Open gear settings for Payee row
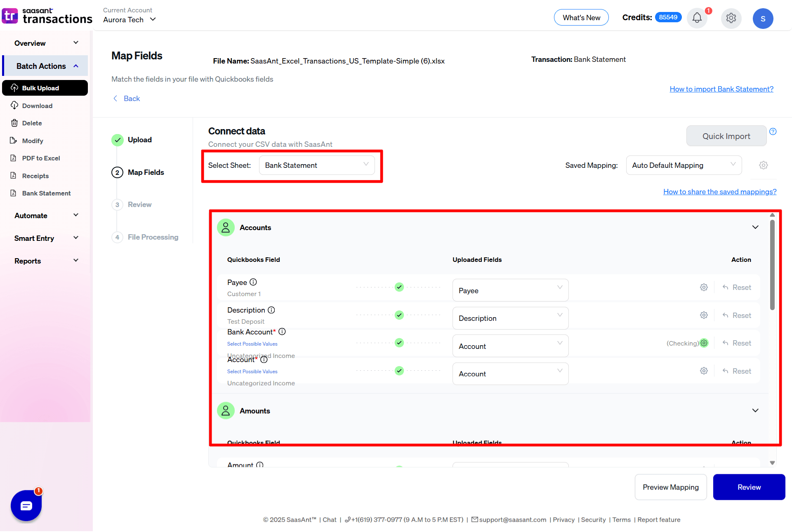Image resolution: width=792 pixels, height=532 pixels. pos(704,287)
